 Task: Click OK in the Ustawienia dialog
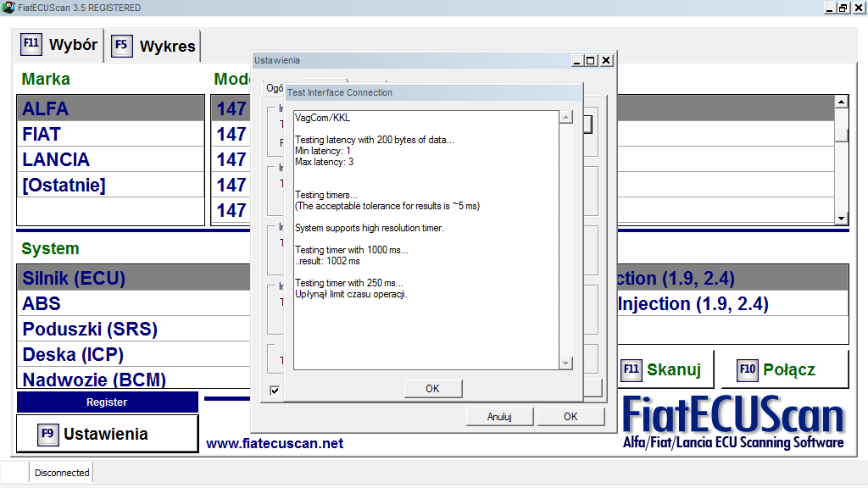coord(570,417)
